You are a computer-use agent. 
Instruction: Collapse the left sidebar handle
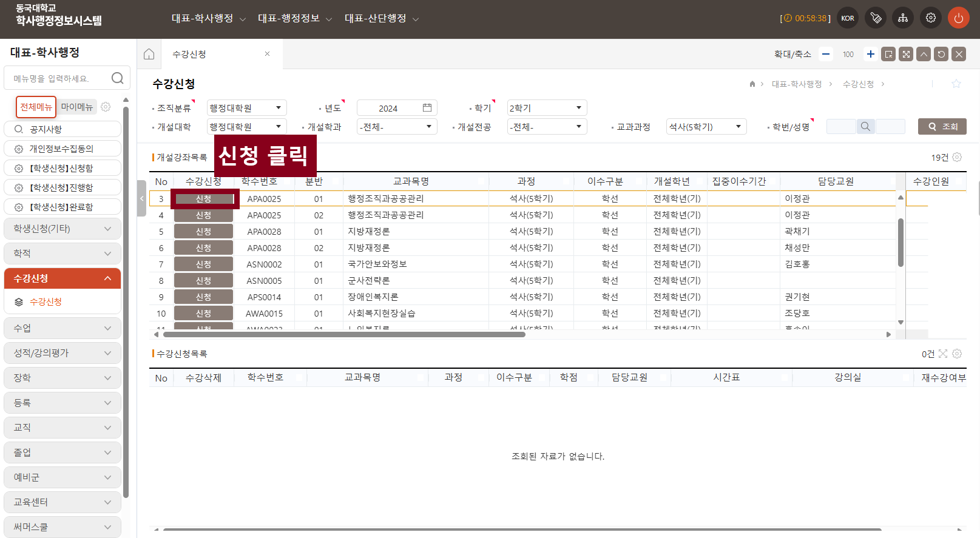pyautogui.click(x=142, y=198)
